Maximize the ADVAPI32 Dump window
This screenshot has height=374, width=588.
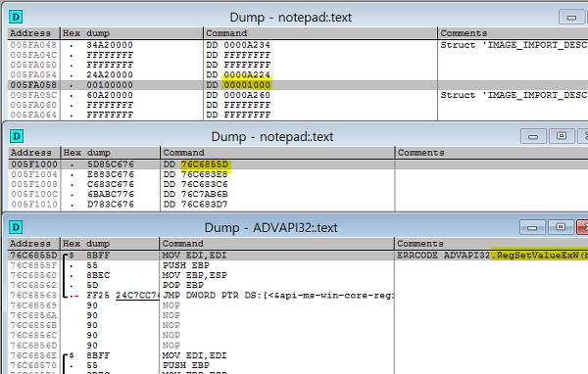coord(561,227)
